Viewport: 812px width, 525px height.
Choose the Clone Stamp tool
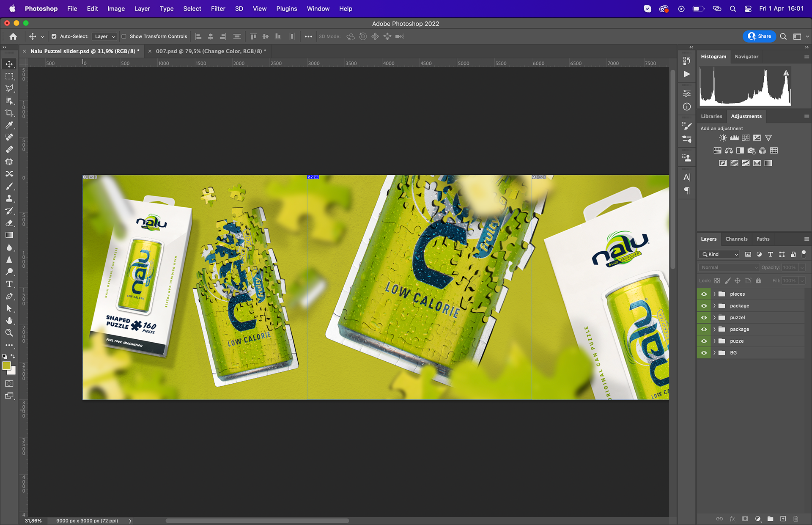[9, 198]
